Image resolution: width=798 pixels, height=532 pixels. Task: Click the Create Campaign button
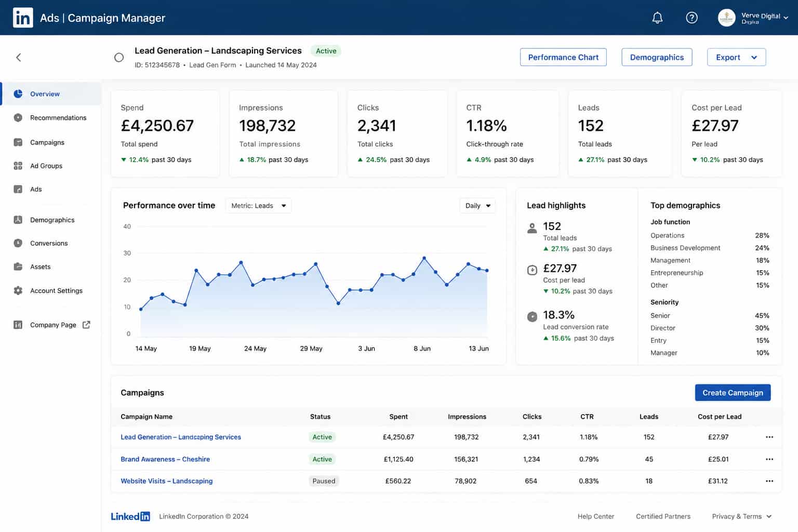[733, 393]
